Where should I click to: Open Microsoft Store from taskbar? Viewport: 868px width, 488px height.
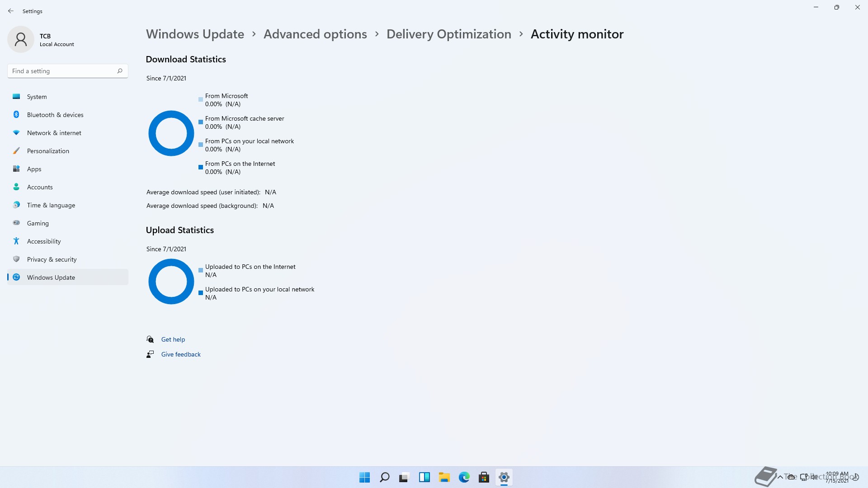[484, 477]
